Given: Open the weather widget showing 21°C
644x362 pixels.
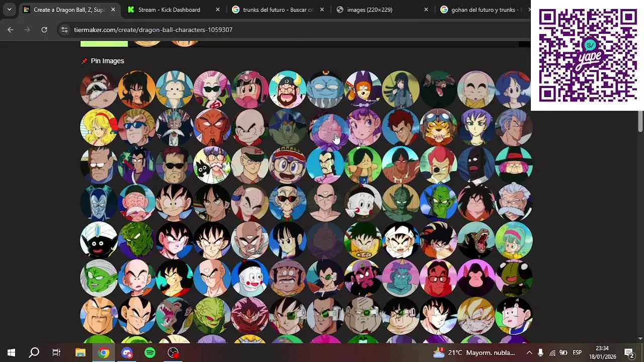Looking at the screenshot, I should (x=474, y=352).
